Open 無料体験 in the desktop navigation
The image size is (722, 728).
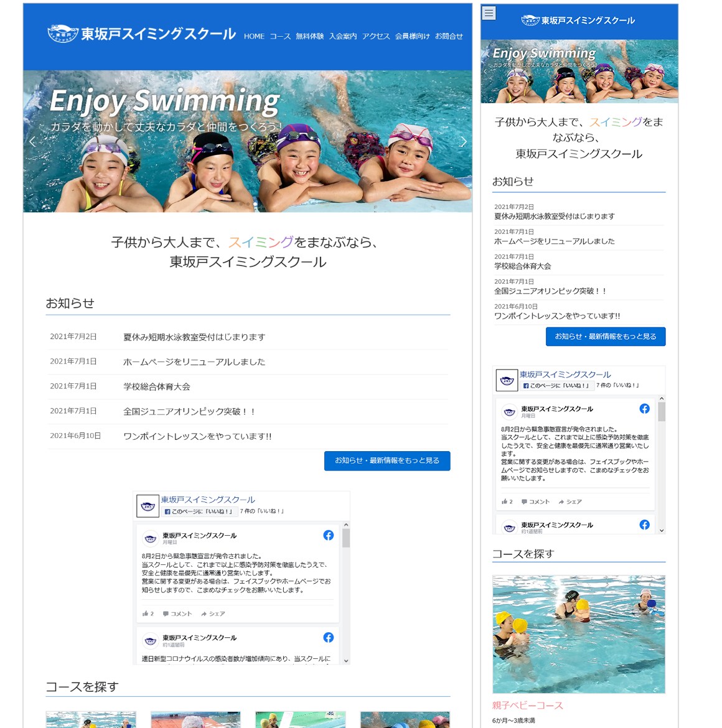click(310, 36)
